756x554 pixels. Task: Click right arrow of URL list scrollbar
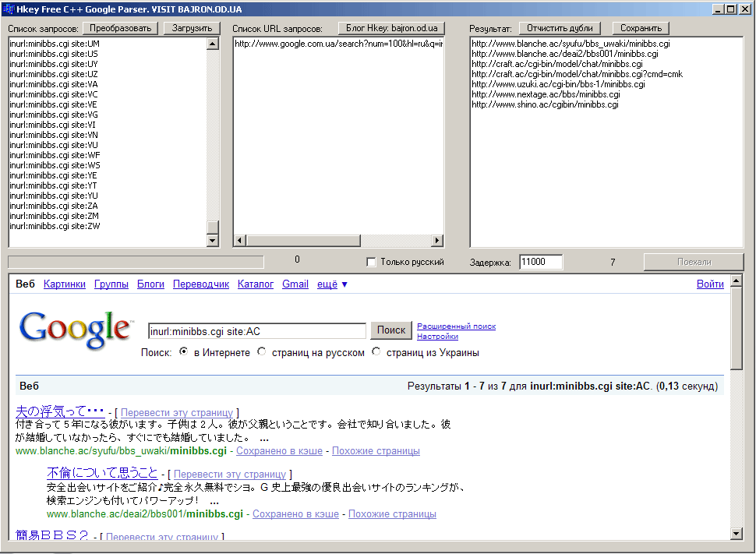(436, 240)
